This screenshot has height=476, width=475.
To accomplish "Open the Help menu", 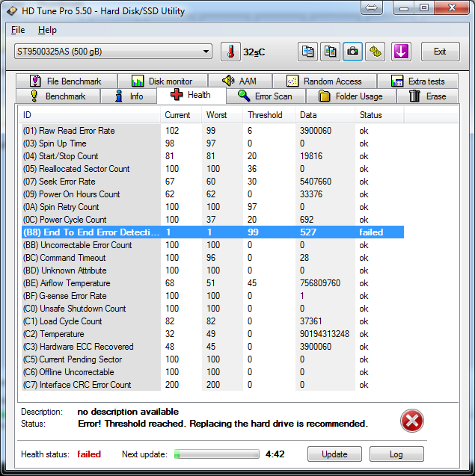I will pos(47,30).
